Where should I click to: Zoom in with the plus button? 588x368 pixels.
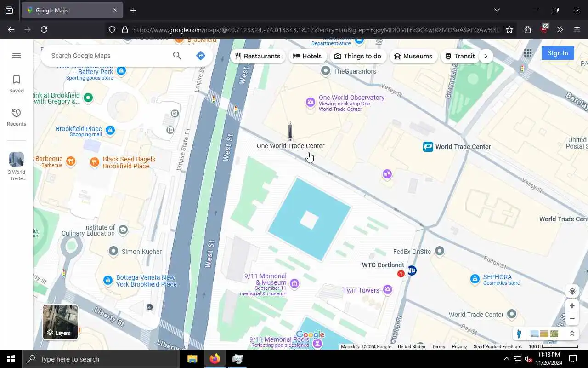click(572, 305)
